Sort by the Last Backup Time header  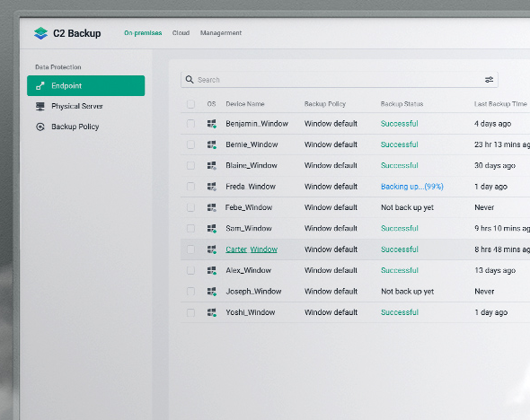[x=500, y=104]
